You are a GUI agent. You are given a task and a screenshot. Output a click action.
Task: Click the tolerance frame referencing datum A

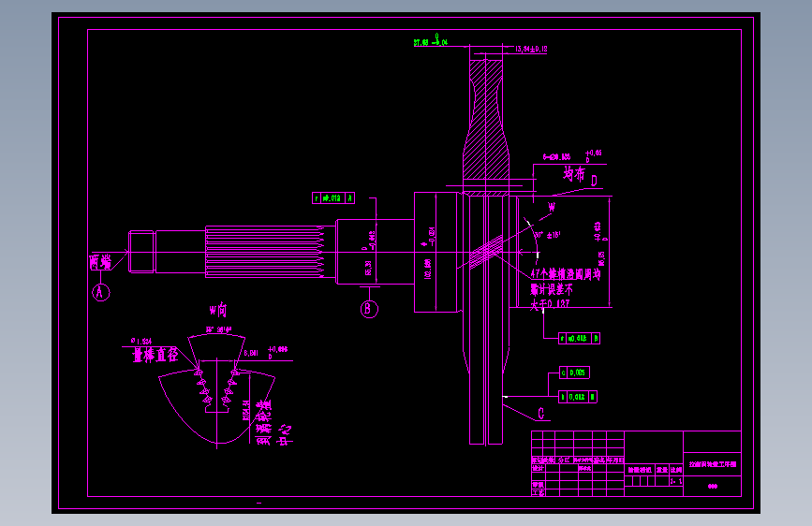coord(333,197)
